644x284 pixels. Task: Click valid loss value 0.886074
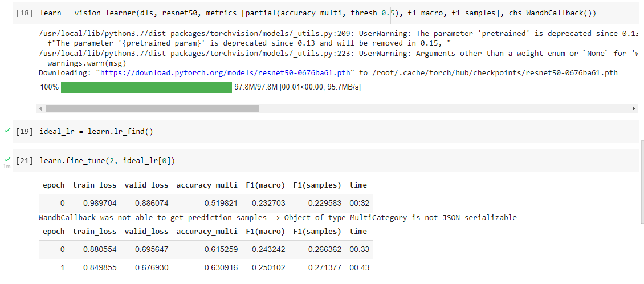pyautogui.click(x=152, y=204)
